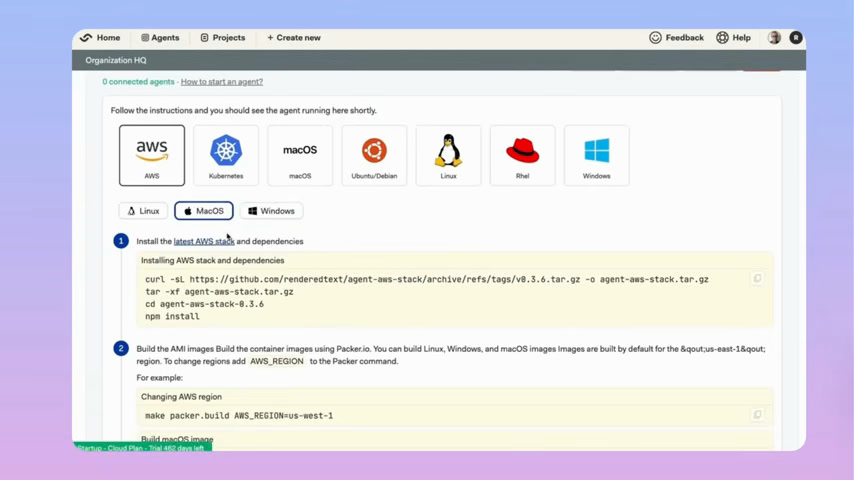854x480 pixels.
Task: Click the 0 connected agents text
Action: tap(138, 82)
